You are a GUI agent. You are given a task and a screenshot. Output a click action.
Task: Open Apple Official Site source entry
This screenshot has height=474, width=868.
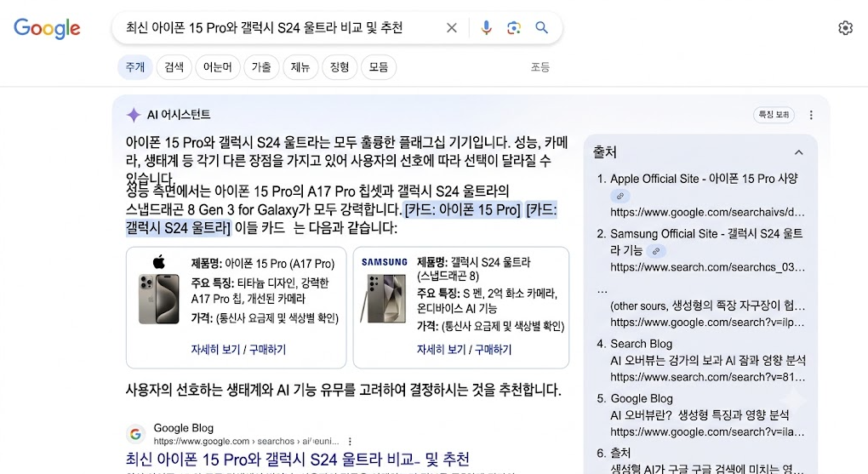704,179
